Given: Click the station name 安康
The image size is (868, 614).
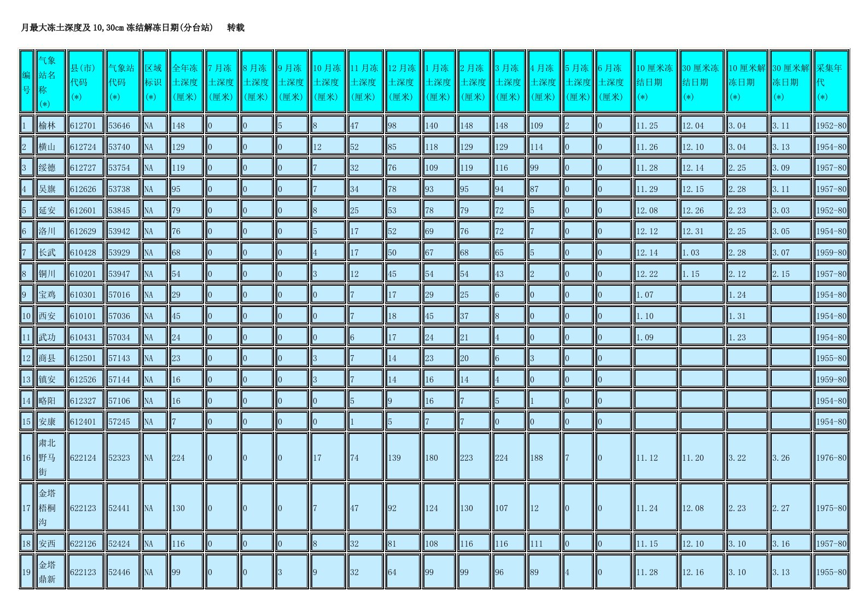Looking at the screenshot, I should coord(47,421).
